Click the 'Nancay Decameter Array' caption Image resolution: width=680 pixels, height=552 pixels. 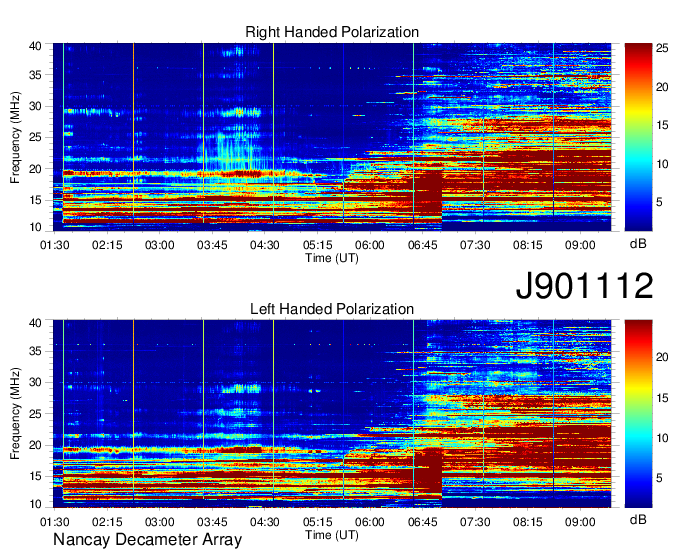pyautogui.click(x=147, y=540)
